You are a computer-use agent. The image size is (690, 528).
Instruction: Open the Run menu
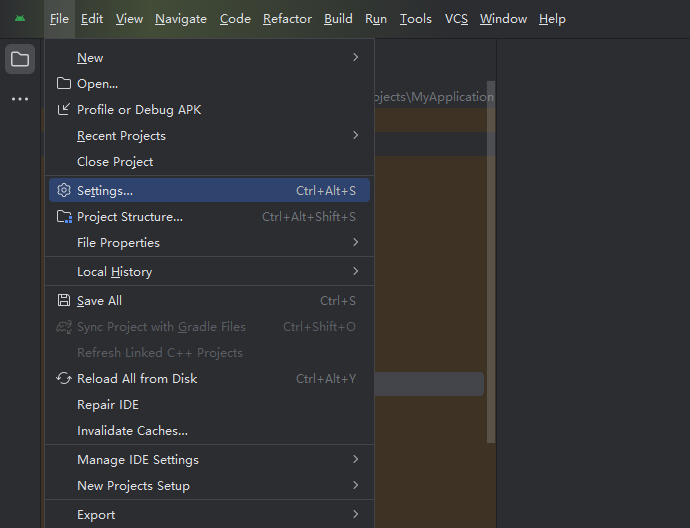coord(376,19)
